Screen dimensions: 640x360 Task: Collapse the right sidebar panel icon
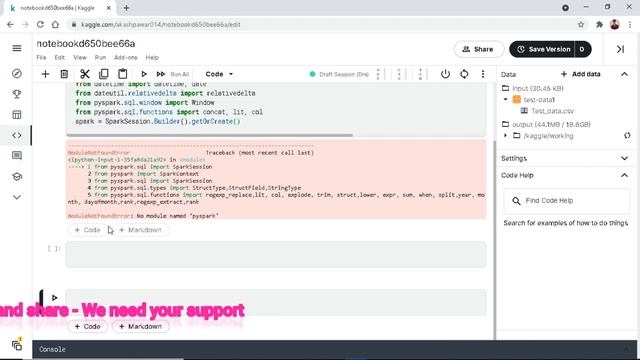(x=620, y=49)
